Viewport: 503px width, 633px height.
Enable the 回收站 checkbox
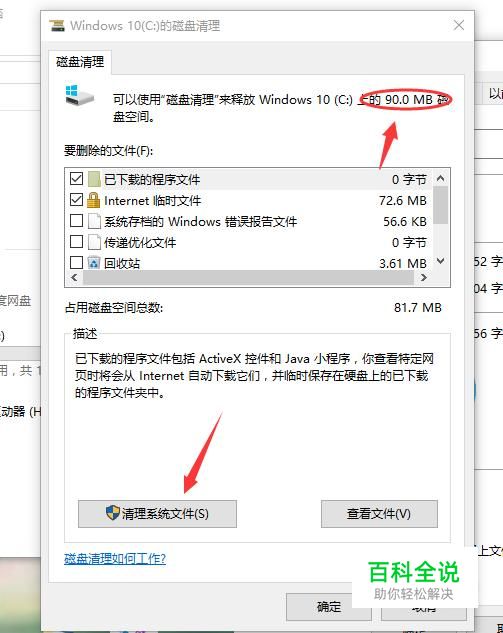click(77, 263)
